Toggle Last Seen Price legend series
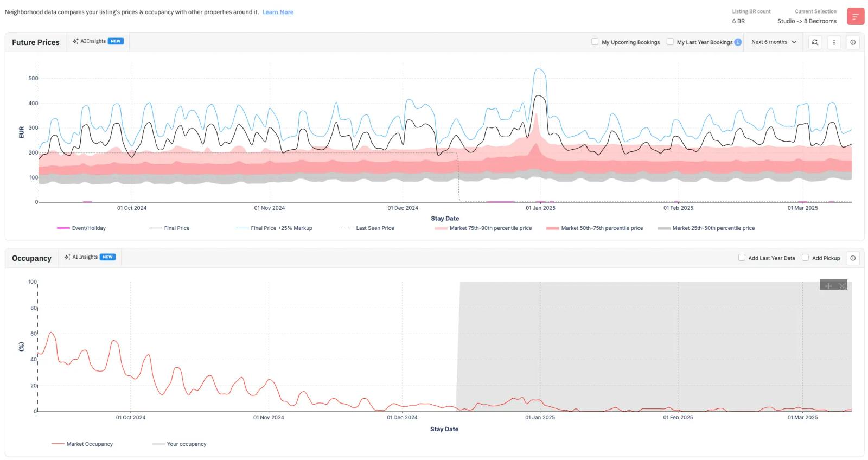 [367, 228]
